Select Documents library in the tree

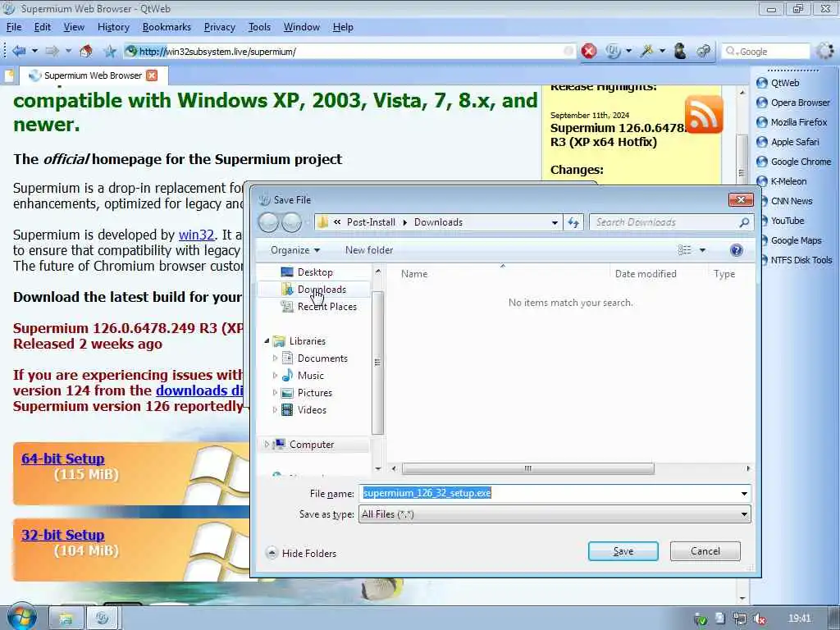click(322, 358)
